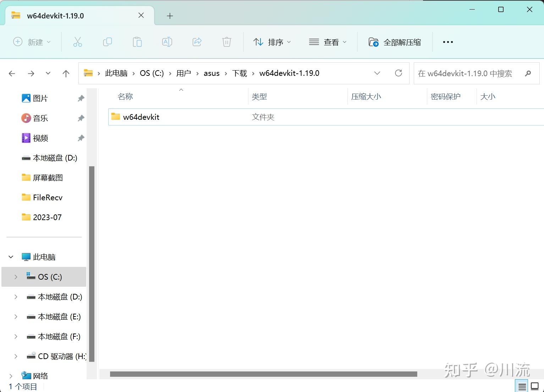Sort by 名称 column header

[x=125, y=97]
